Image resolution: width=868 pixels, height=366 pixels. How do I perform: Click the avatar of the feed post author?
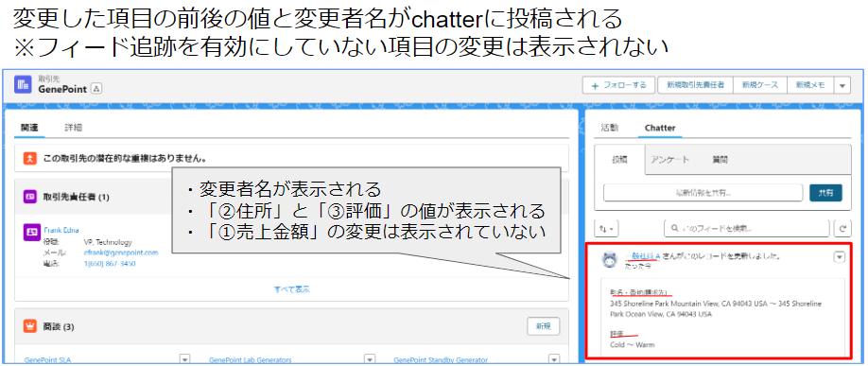point(611,260)
